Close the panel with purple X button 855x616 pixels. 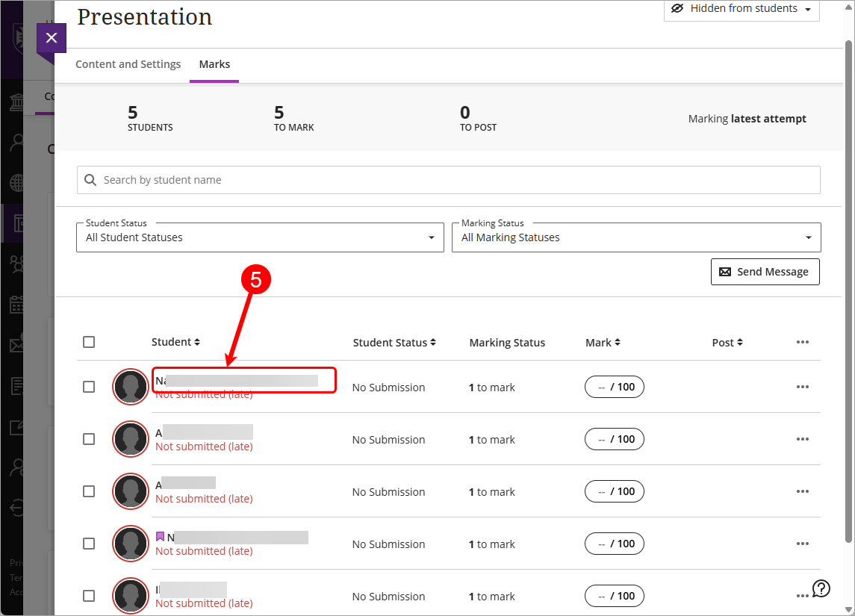pos(51,38)
